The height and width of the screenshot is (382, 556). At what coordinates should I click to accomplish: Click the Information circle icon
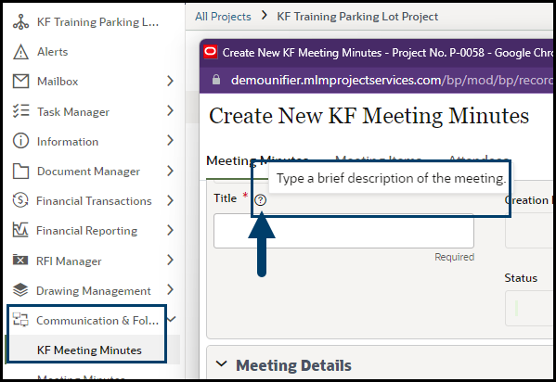(21, 141)
